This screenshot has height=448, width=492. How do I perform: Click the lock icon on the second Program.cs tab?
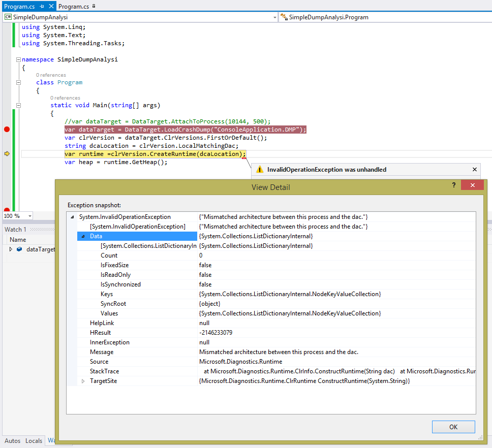click(x=94, y=6)
